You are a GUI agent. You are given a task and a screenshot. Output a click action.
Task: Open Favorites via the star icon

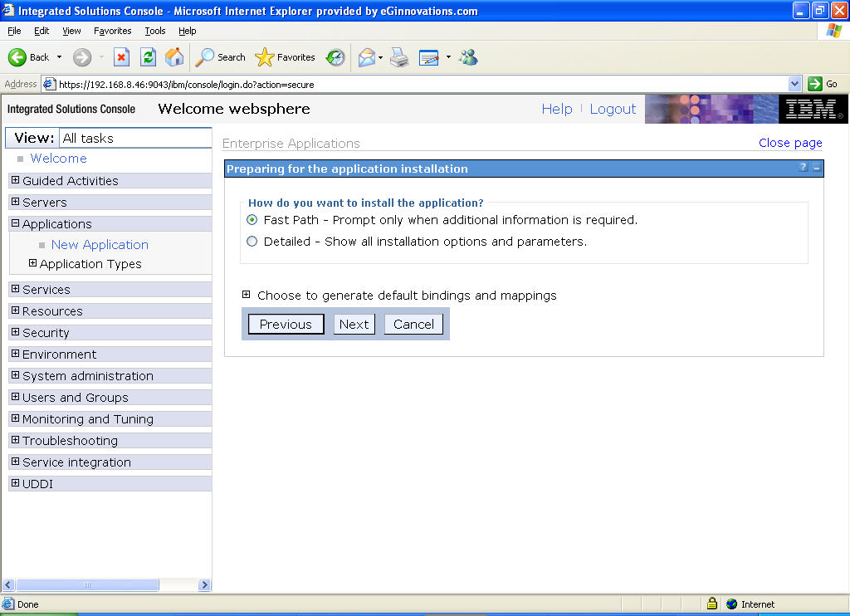click(264, 57)
